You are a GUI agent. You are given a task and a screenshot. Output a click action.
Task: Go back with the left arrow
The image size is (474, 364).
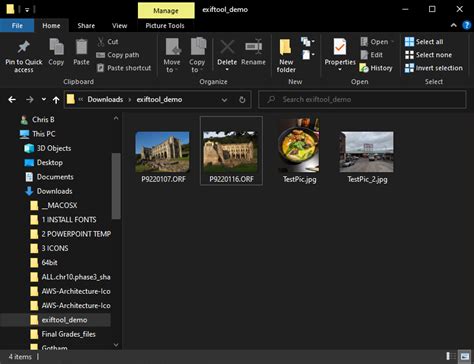click(x=12, y=100)
